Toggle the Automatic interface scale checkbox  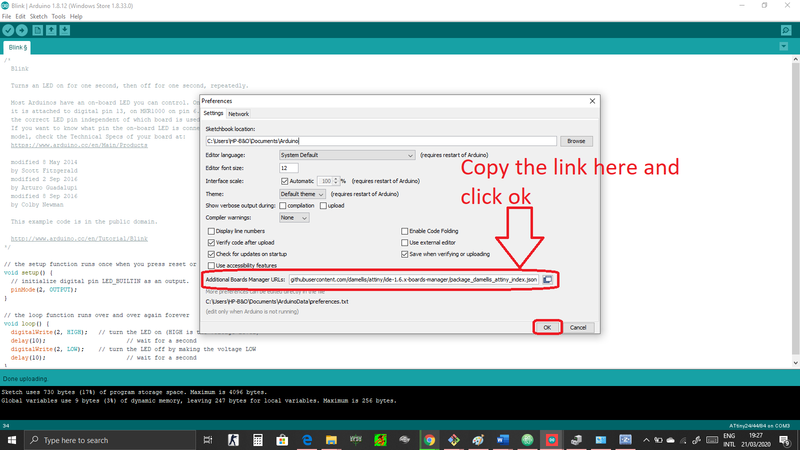[x=285, y=181]
